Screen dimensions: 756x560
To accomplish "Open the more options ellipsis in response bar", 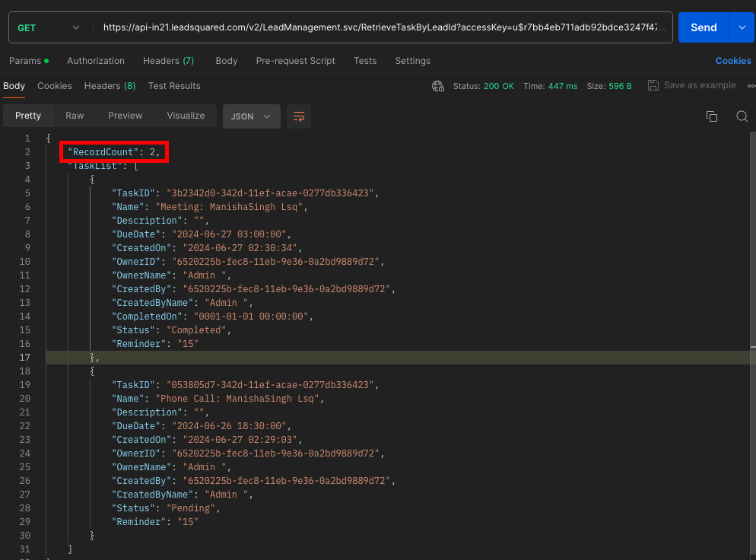I will (751, 86).
